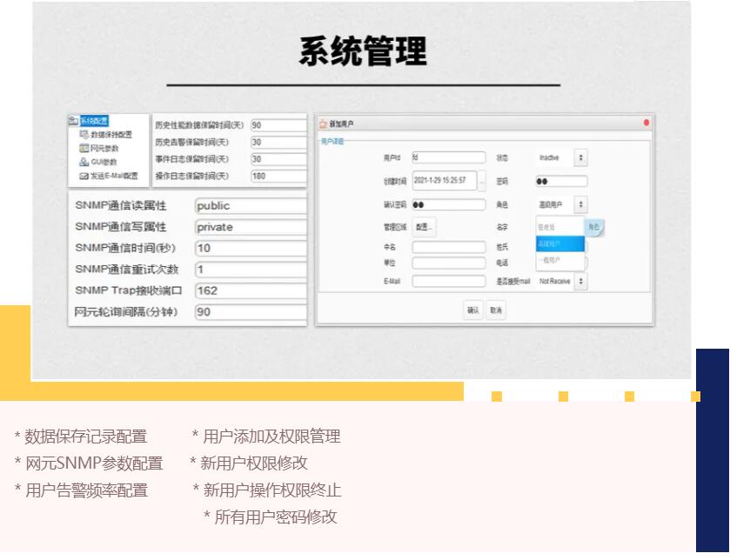Click the SNMP Trap接收端口 field
This screenshot has height=560, width=730.
click(250, 290)
